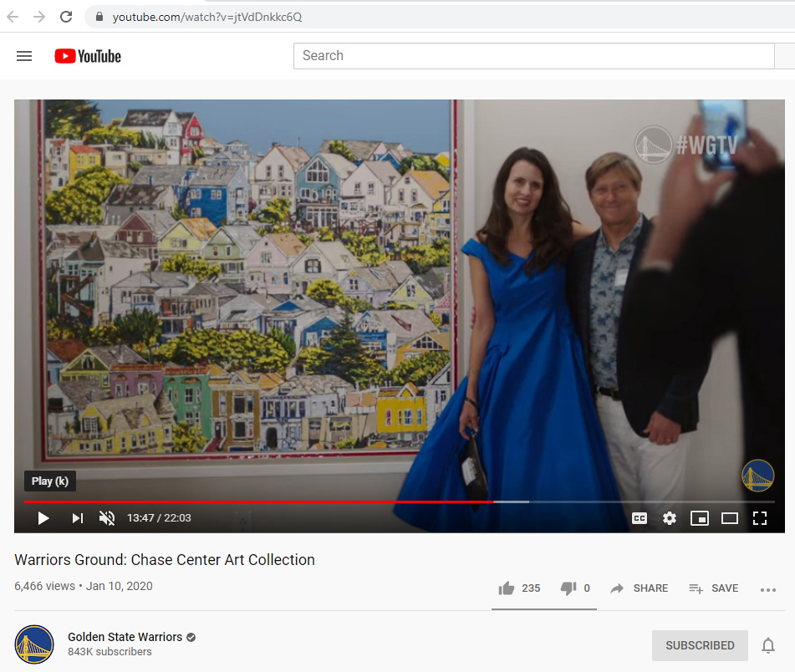This screenshot has height=672, width=795.
Task: Select the YouTube URL in address bar
Action: [206, 17]
